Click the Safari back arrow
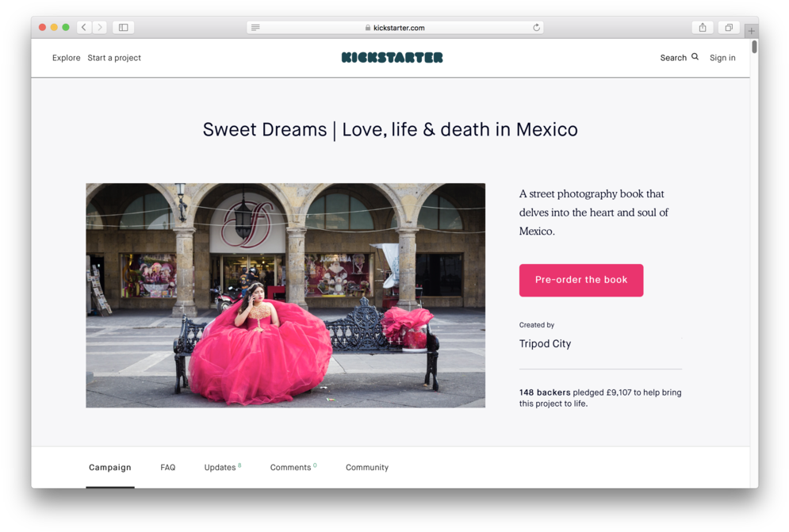Image resolution: width=789 pixels, height=532 pixels. [x=83, y=26]
